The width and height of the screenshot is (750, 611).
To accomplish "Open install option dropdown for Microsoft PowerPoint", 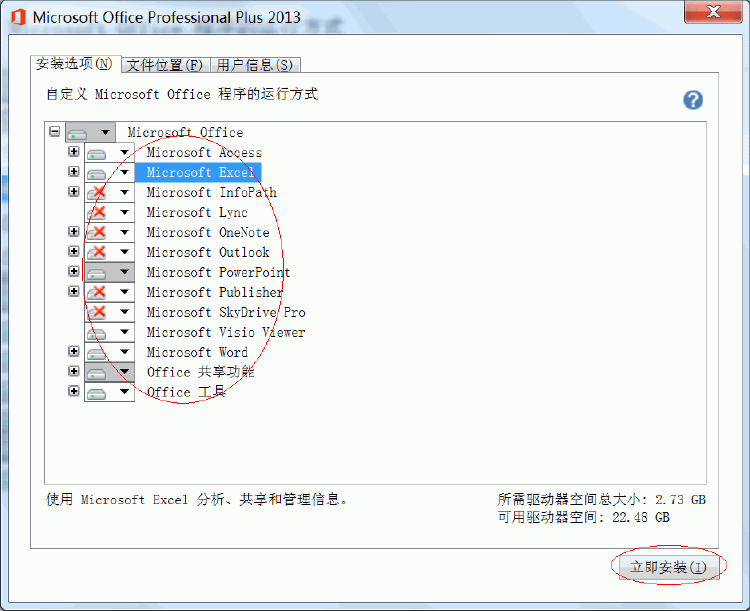I will [124, 272].
